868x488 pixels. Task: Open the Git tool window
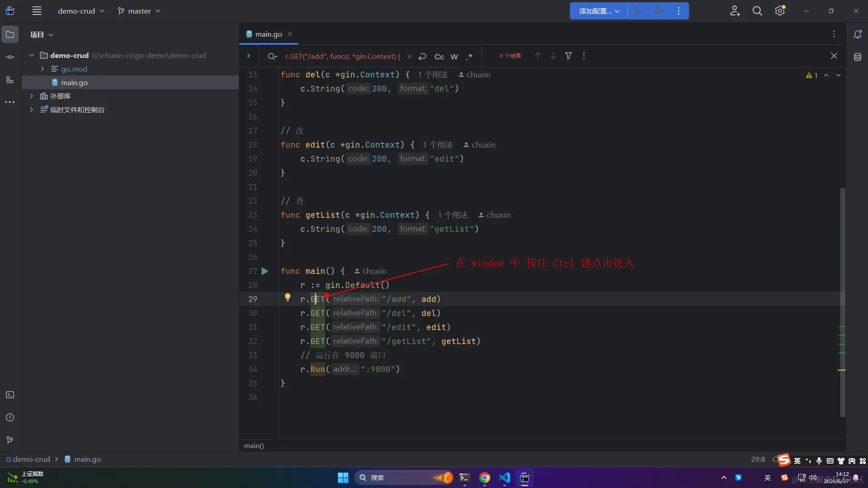pos(10,440)
